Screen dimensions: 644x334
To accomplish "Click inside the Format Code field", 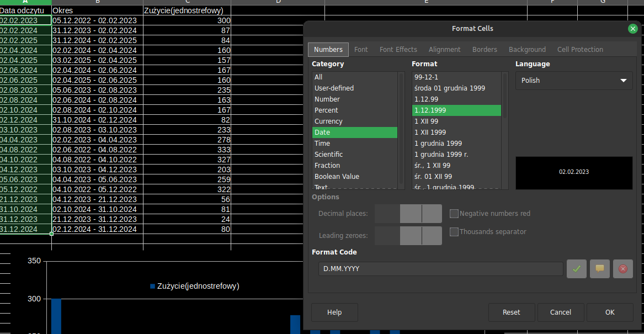I will [x=440, y=269].
